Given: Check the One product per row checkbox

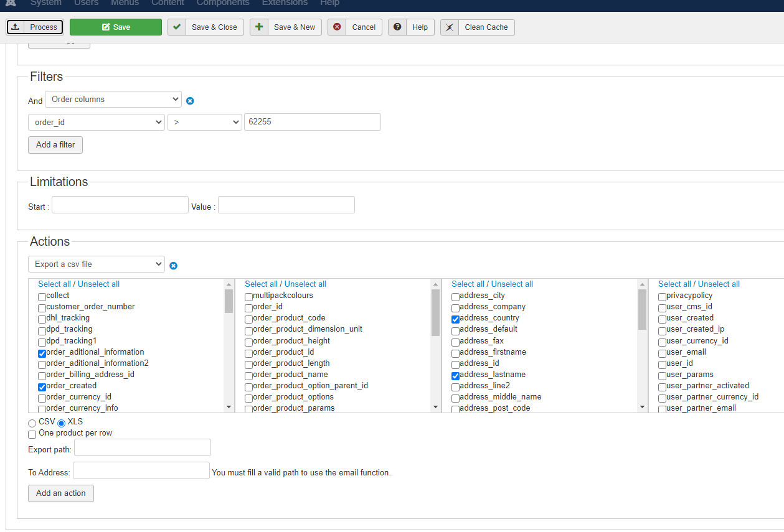Looking at the screenshot, I should pos(32,434).
